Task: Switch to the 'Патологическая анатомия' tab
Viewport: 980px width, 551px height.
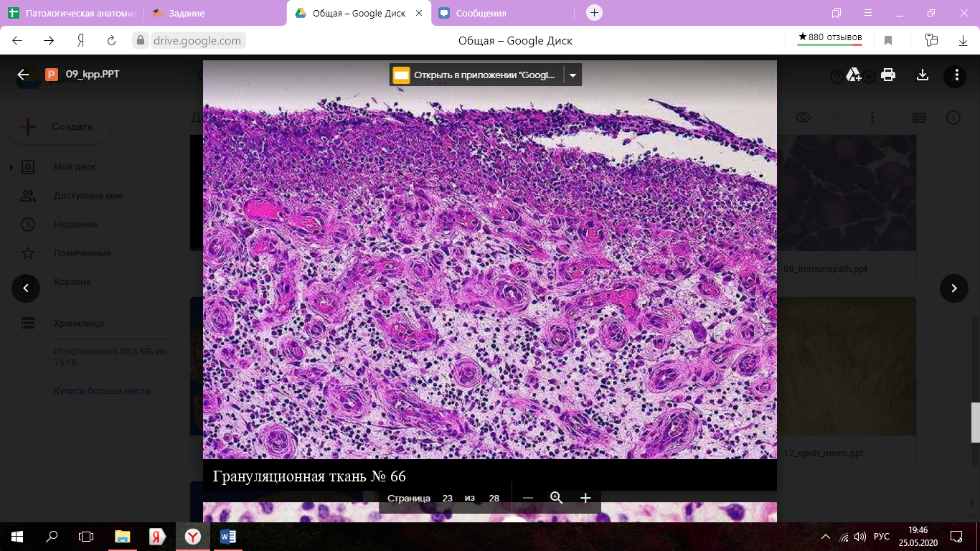Action: 72,13
